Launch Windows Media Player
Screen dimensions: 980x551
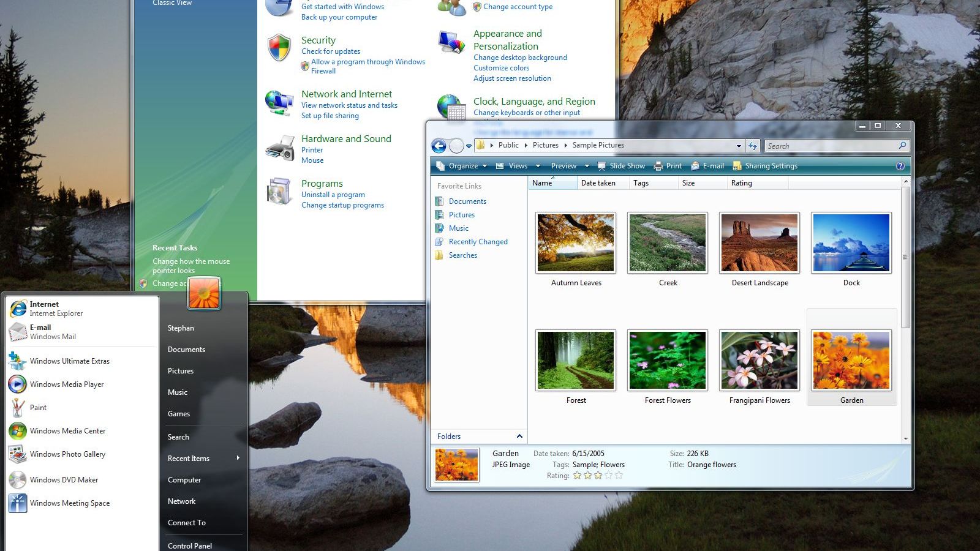point(67,384)
